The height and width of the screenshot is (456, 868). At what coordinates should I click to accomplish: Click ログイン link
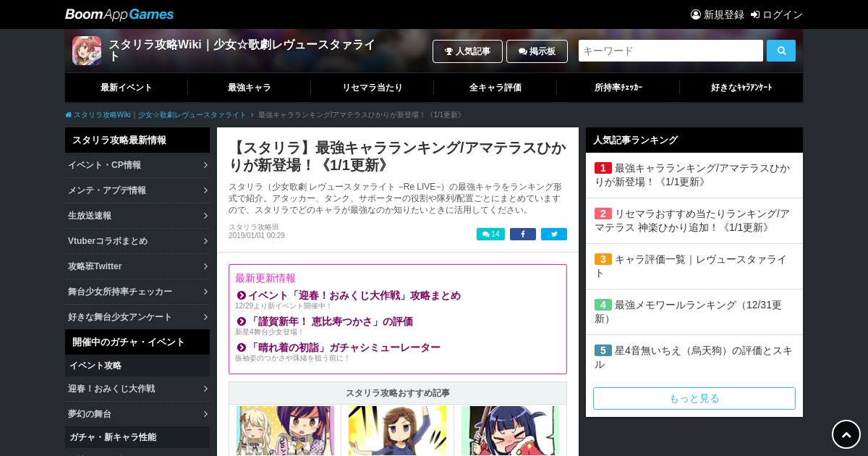click(x=783, y=14)
